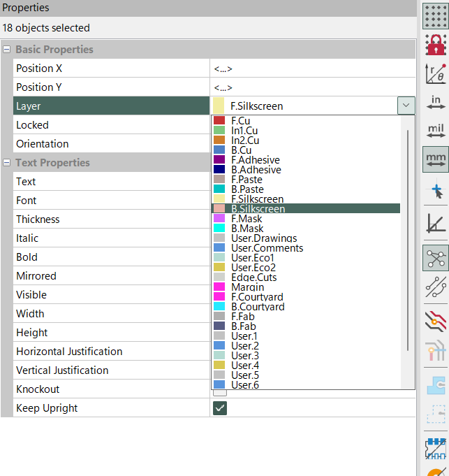This screenshot has height=476, width=449.
Task: Pick Edge.Cuts from the layer list
Action: pyautogui.click(x=252, y=277)
